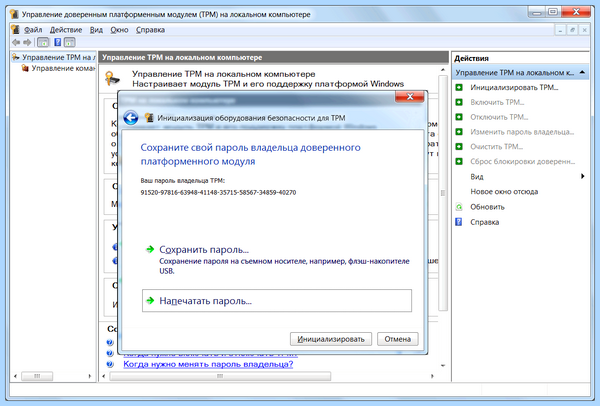The width and height of the screenshot is (600, 406).
Task: Choose Напечатать пароль... option
Action: [x=277, y=301]
